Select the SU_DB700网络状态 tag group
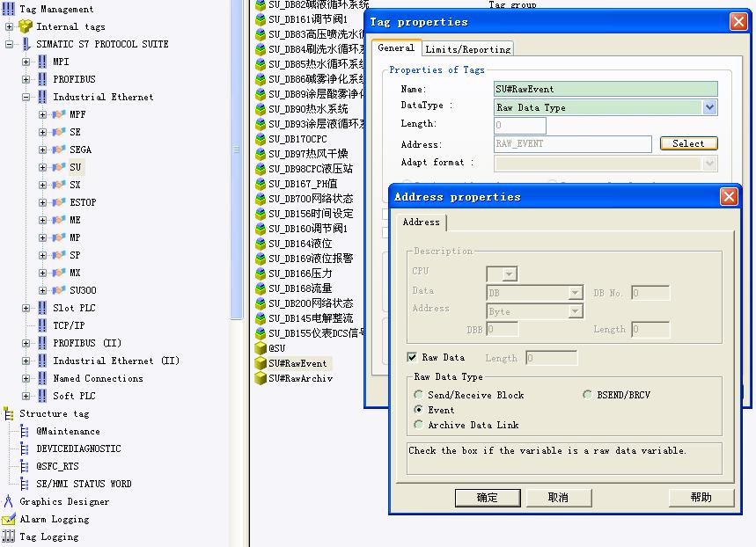Screen dimensions: 756x547 (311, 199)
